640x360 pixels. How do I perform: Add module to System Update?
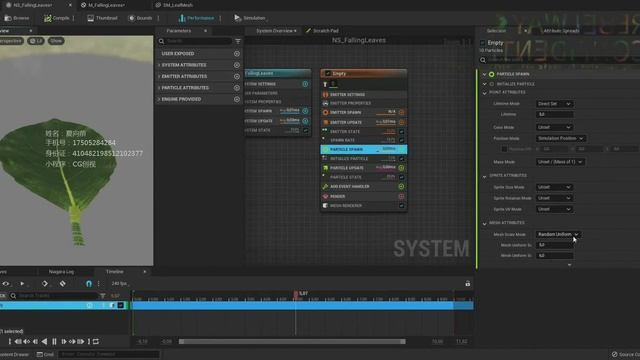(305, 121)
